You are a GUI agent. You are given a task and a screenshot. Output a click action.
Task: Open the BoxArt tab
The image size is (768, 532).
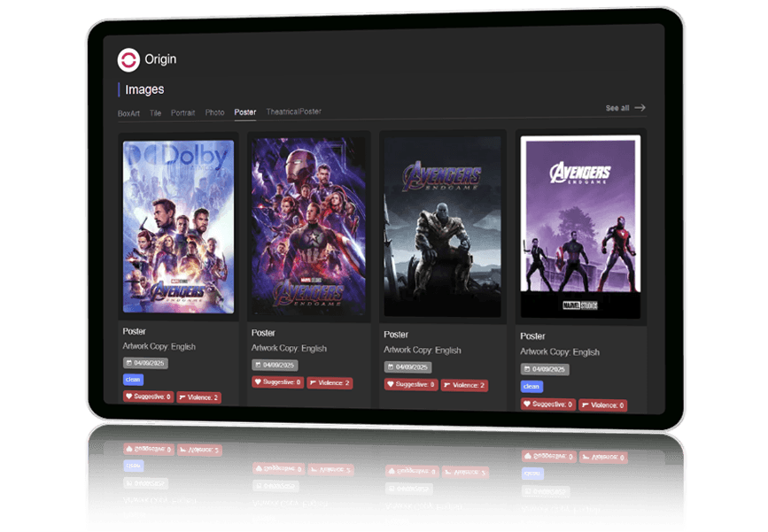128,113
